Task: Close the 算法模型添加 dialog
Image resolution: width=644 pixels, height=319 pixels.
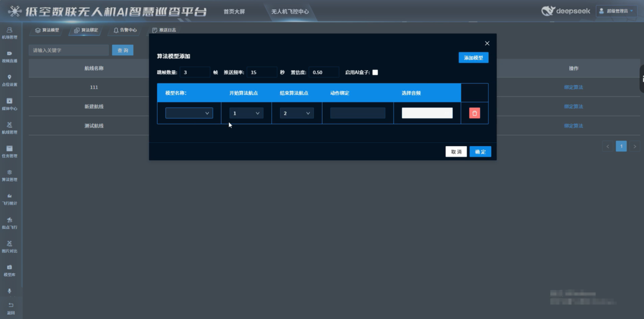Action: click(487, 43)
